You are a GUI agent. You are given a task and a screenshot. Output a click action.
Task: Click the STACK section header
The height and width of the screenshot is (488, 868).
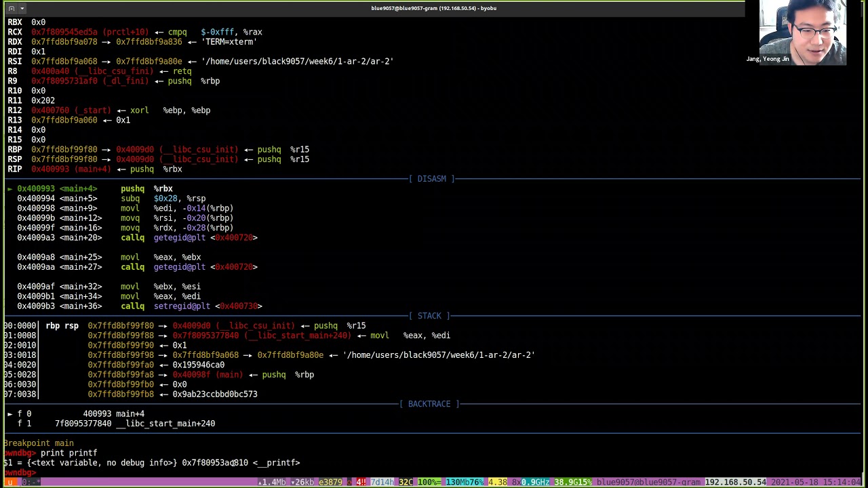click(429, 316)
